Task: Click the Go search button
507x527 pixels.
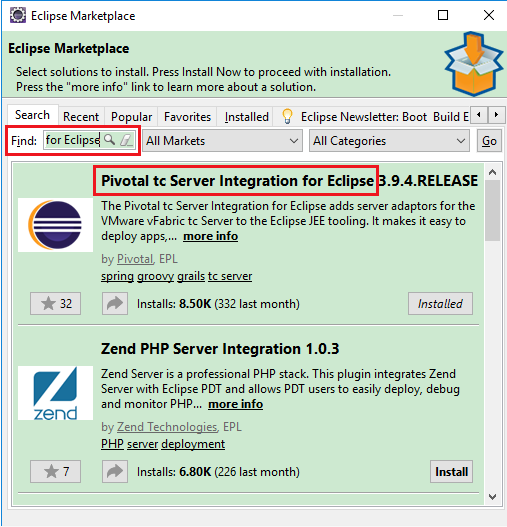Action: pos(489,141)
